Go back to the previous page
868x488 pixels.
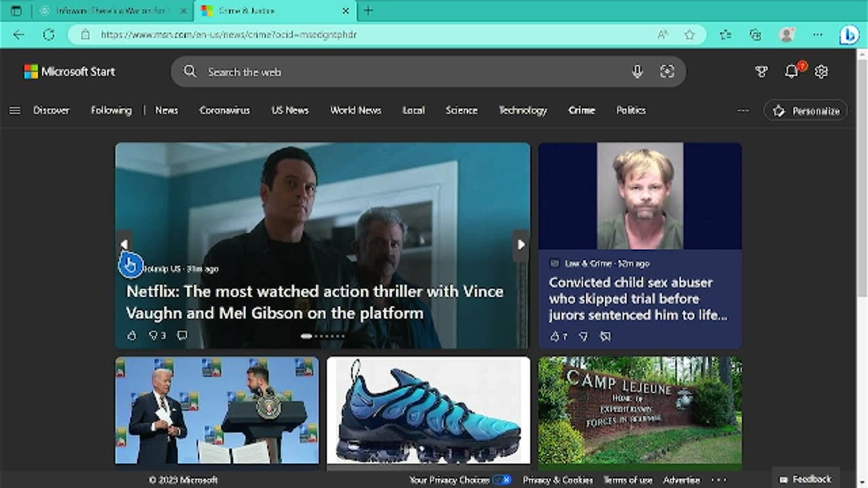click(x=18, y=35)
